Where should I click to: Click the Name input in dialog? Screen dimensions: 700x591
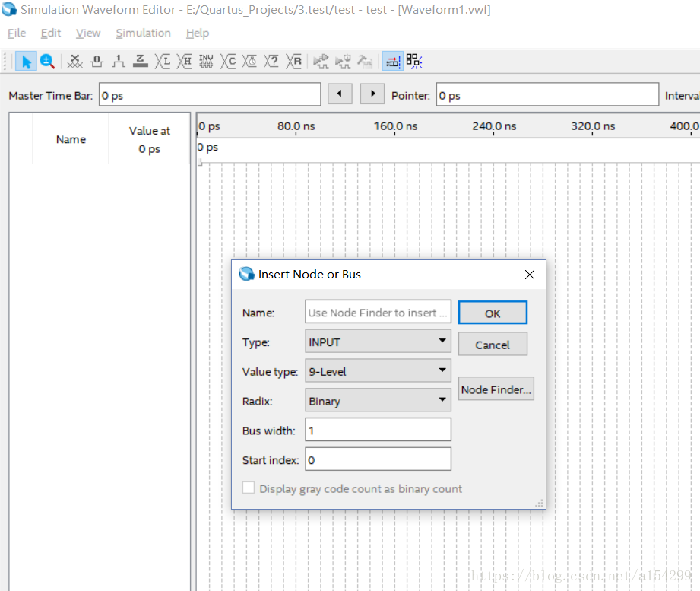379,312
